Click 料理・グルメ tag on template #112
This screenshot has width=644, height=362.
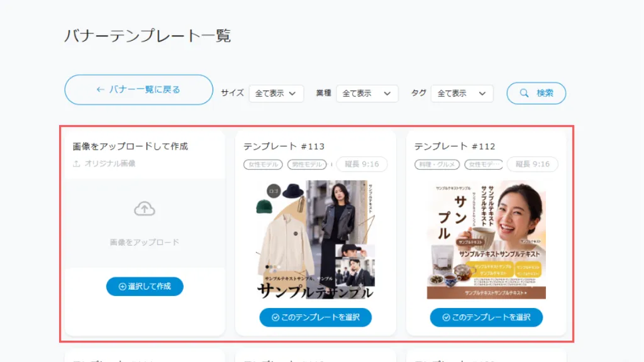click(437, 165)
